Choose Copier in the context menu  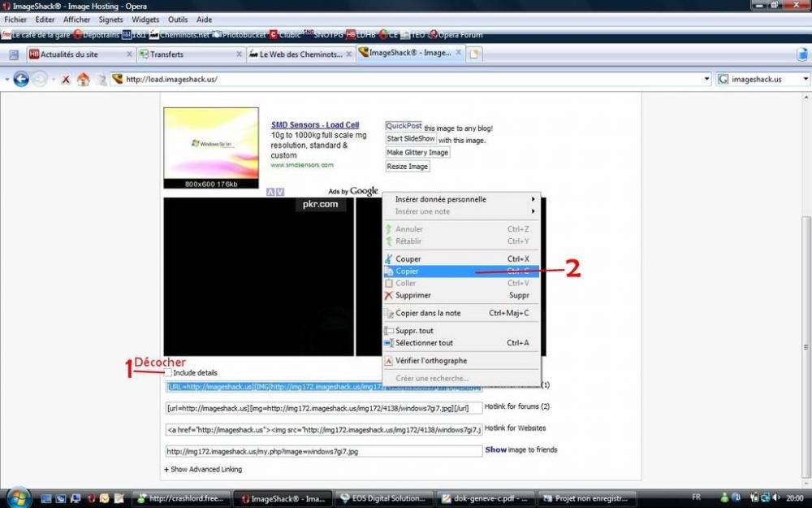[x=407, y=271]
